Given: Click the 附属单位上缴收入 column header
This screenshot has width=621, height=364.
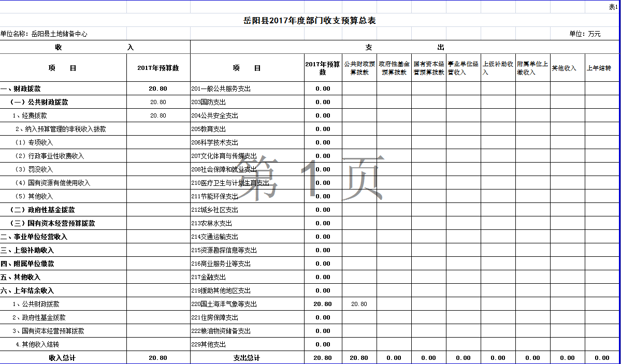Looking at the screenshot, I should (x=532, y=68).
